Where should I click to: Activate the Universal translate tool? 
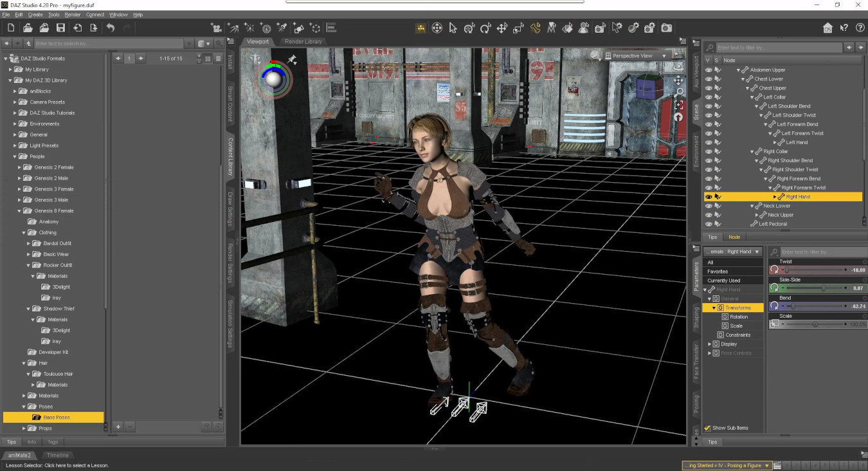(x=502, y=28)
